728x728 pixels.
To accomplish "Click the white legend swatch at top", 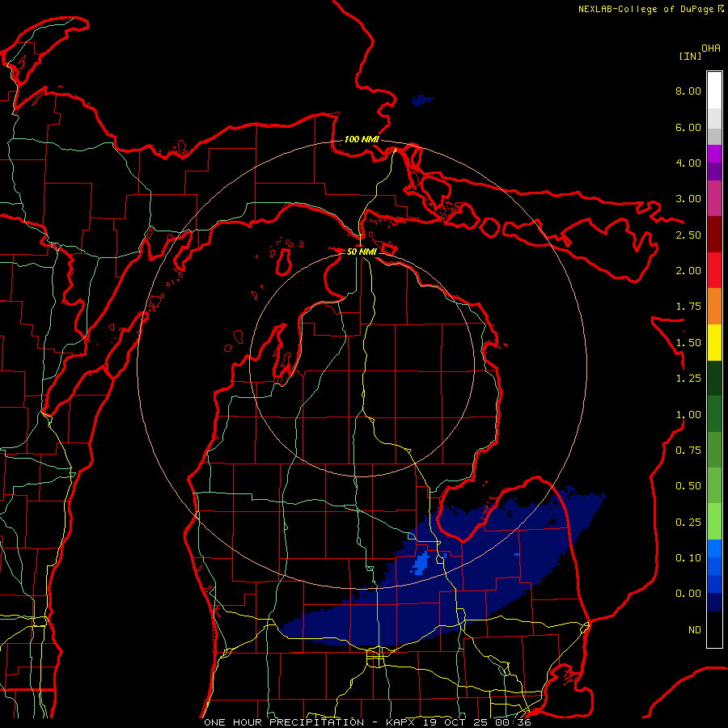I will pyautogui.click(x=714, y=90).
